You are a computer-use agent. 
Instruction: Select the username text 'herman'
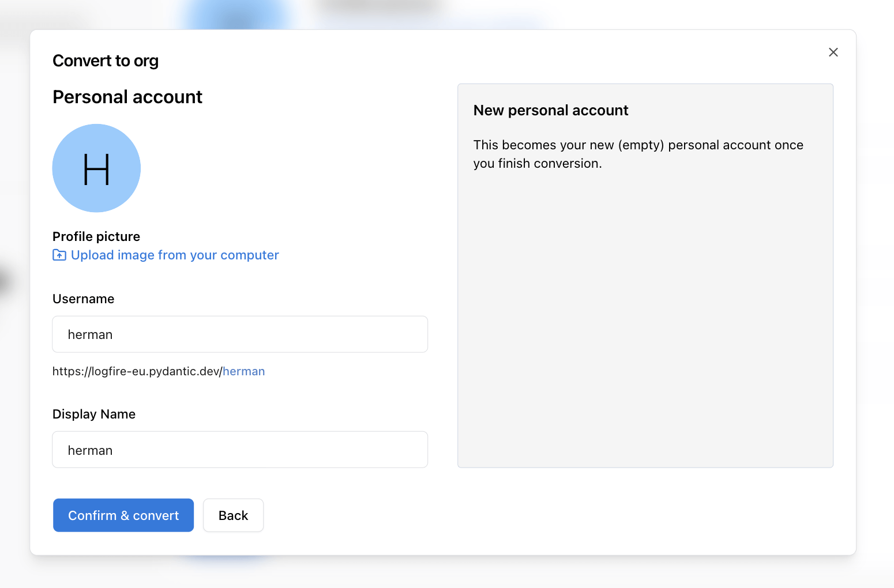pyautogui.click(x=90, y=334)
